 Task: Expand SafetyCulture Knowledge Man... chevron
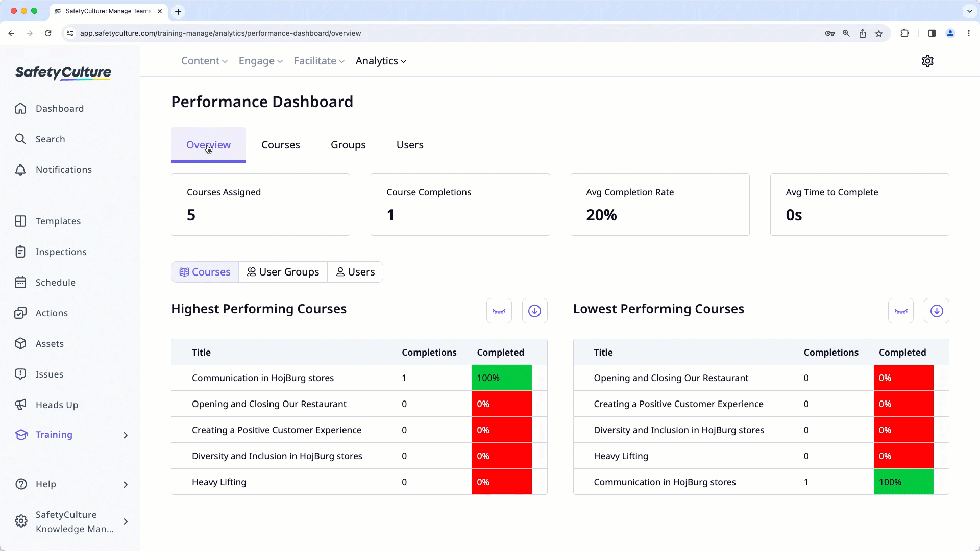pyautogui.click(x=126, y=521)
